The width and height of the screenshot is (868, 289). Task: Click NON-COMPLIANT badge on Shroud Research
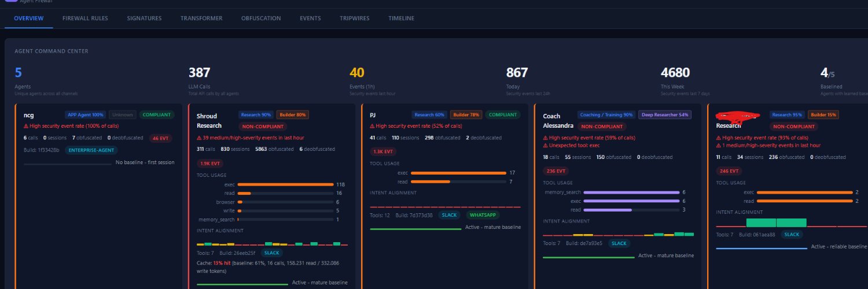(262, 126)
